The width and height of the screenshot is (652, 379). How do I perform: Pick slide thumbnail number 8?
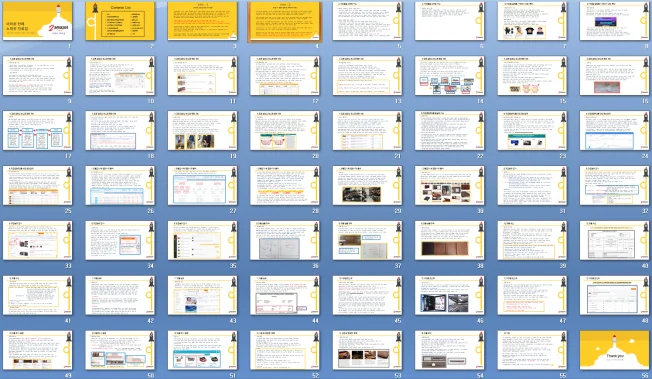click(615, 21)
